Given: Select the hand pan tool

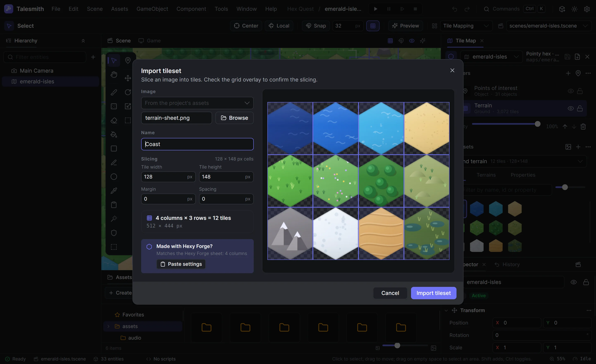Looking at the screenshot, I should click(x=114, y=74).
